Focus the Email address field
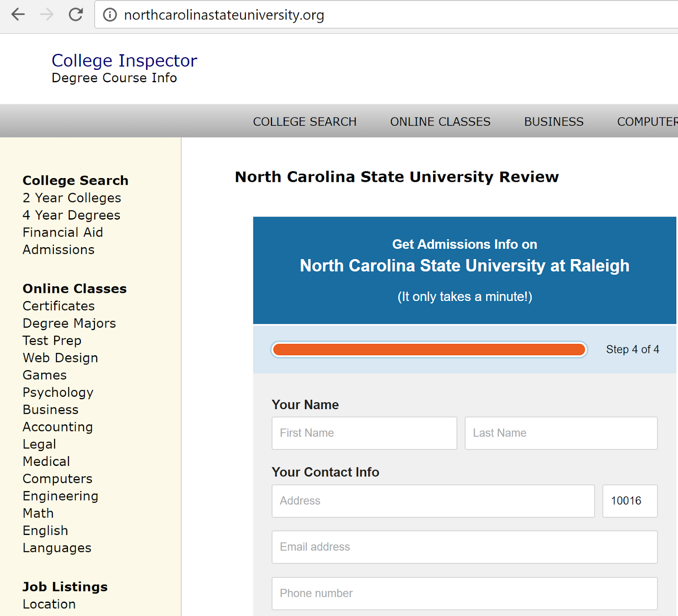678x616 pixels. point(464,547)
